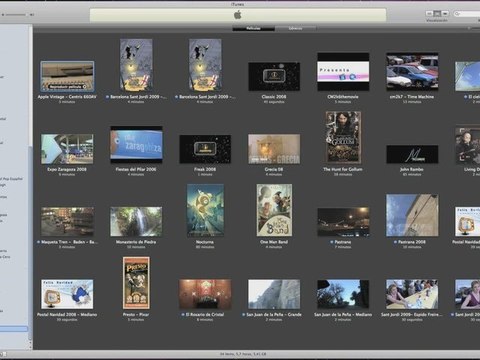Click the blue unplayed dot beside Maqueta Tren
Screen dimensions: 480x360
pos(38,242)
